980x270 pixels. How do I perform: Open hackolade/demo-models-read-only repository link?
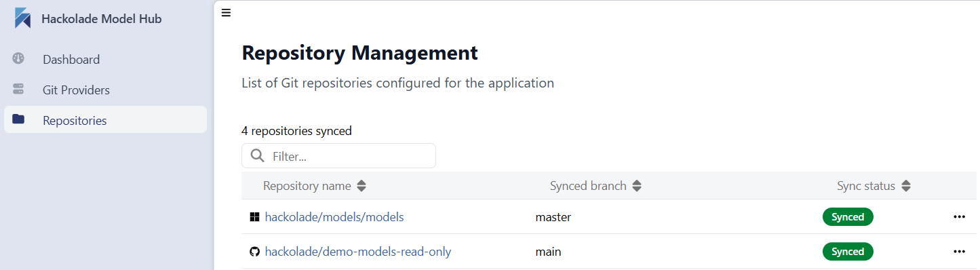pyautogui.click(x=358, y=252)
